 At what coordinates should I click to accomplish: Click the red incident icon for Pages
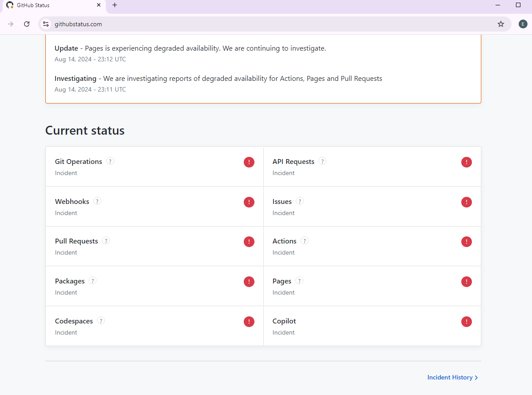coord(467,282)
